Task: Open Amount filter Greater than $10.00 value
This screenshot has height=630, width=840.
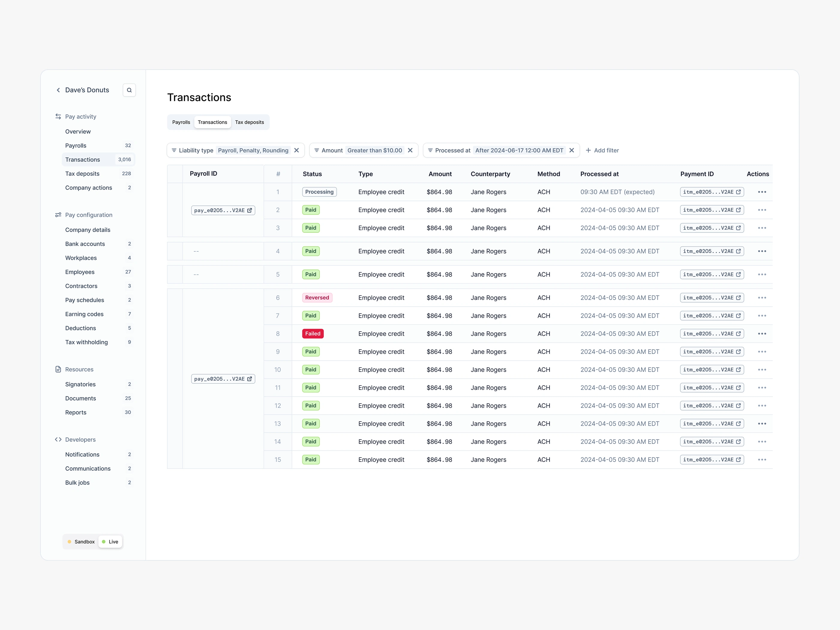Action: coord(374,150)
